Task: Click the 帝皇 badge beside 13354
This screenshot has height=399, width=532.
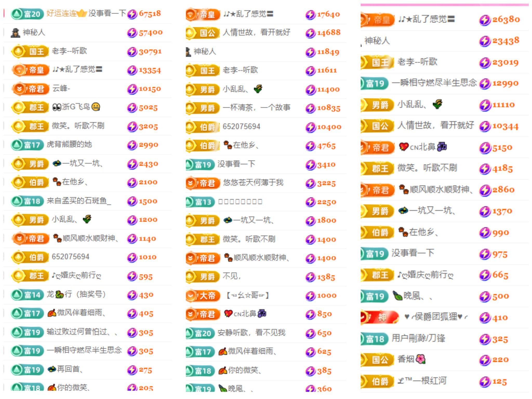Action: 30,70
